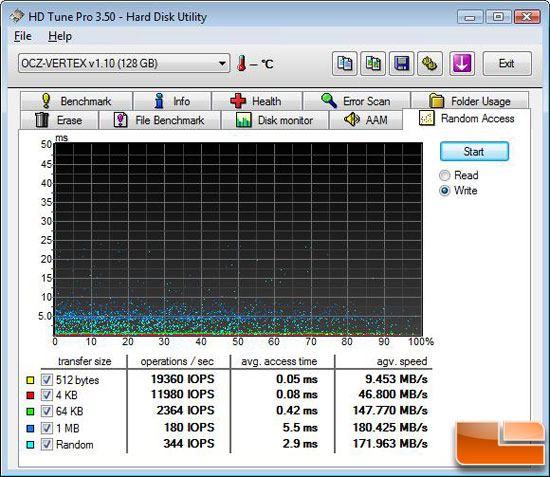550x477 pixels.
Task: Click the copy text to clipboard icon
Action: click(344, 64)
